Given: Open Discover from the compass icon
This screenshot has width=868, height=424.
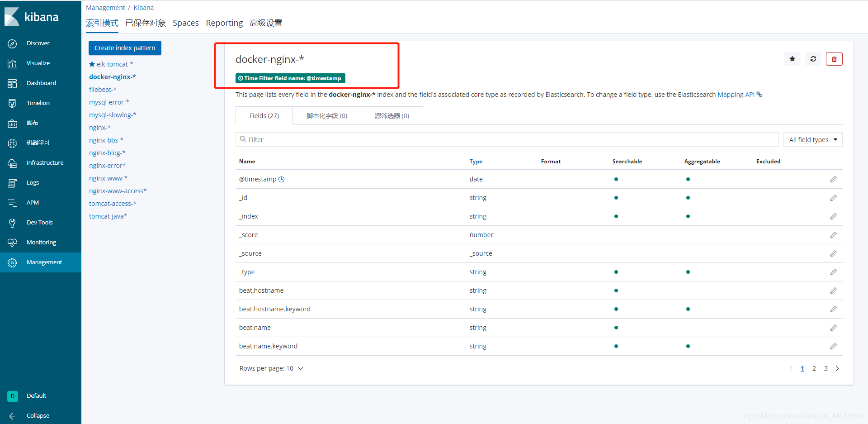Looking at the screenshot, I should click(12, 43).
